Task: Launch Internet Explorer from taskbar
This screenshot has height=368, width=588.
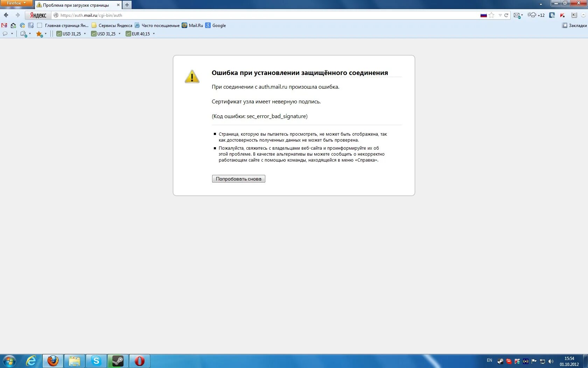Action: point(31,361)
